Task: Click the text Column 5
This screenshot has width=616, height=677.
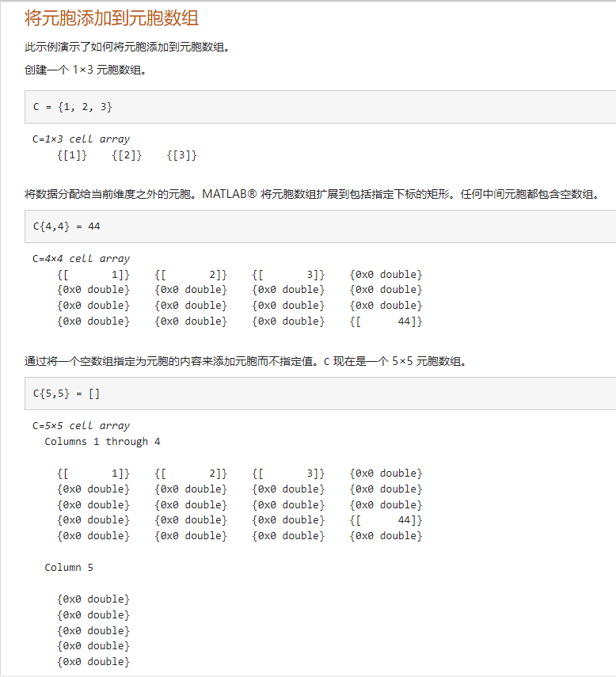Action: pos(69,567)
